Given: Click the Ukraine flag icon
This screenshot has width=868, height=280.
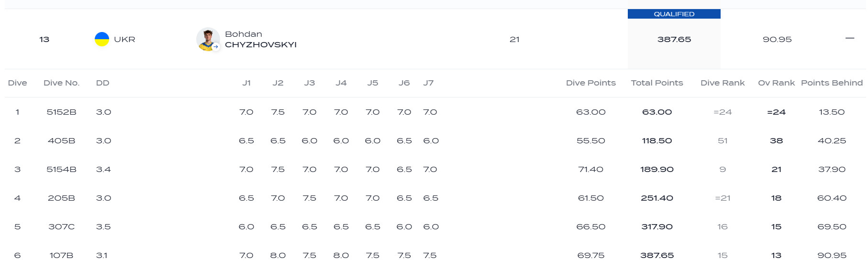Looking at the screenshot, I should click(101, 39).
